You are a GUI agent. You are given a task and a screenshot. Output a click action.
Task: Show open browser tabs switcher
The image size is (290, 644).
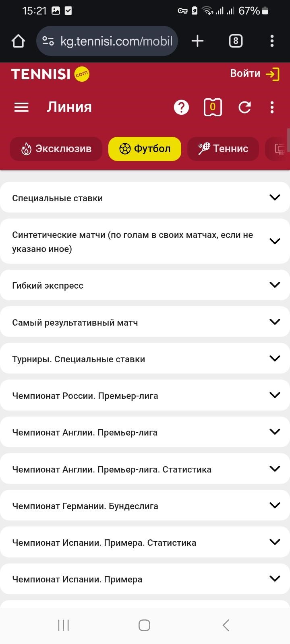pos(236,41)
